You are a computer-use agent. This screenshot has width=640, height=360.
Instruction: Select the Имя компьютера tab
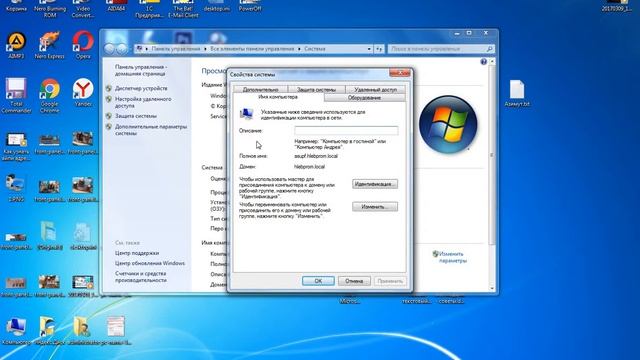[278, 97]
